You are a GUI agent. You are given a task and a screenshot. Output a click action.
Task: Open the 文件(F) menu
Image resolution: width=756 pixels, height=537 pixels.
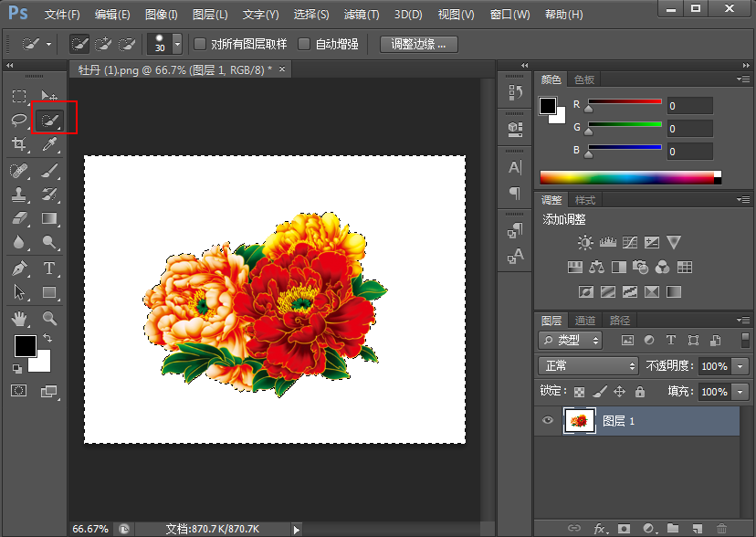coord(62,15)
